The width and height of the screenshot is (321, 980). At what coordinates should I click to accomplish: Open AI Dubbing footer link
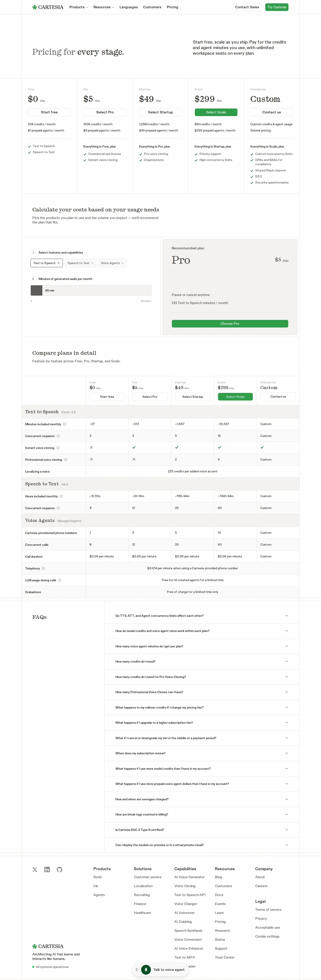point(183,922)
